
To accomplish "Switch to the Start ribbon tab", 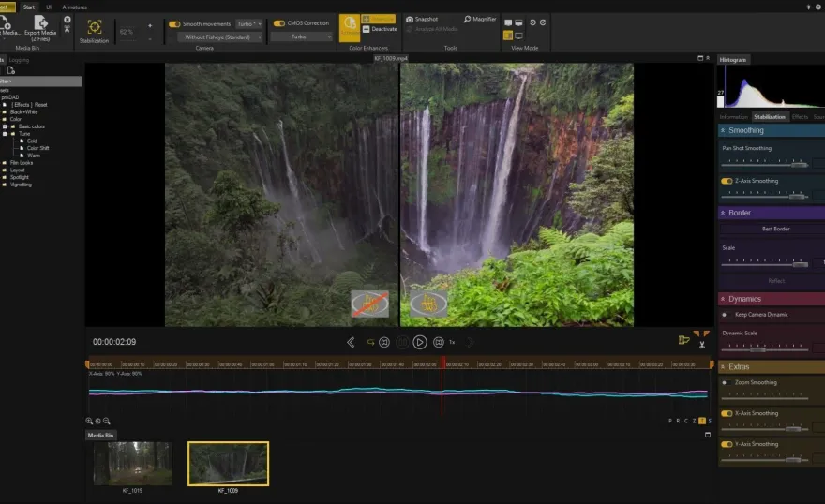I will (x=29, y=7).
